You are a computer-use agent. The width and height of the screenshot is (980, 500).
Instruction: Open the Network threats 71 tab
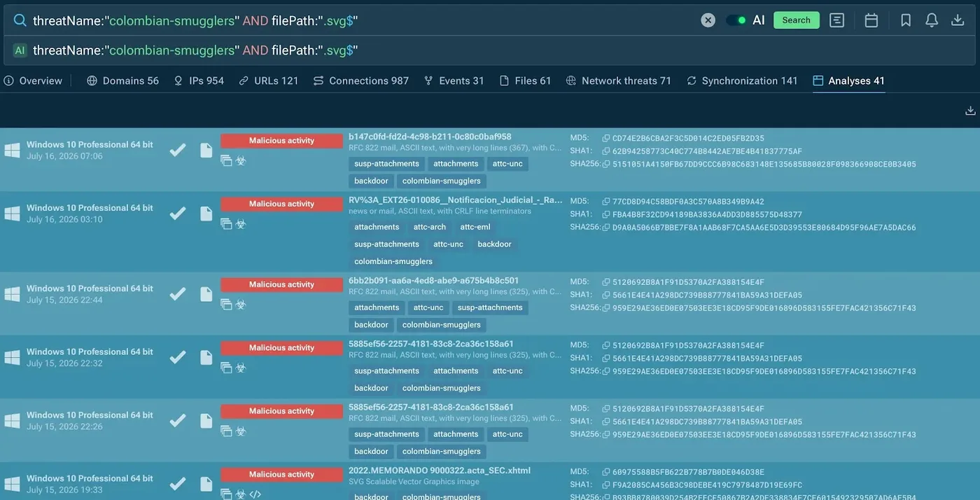click(x=619, y=81)
